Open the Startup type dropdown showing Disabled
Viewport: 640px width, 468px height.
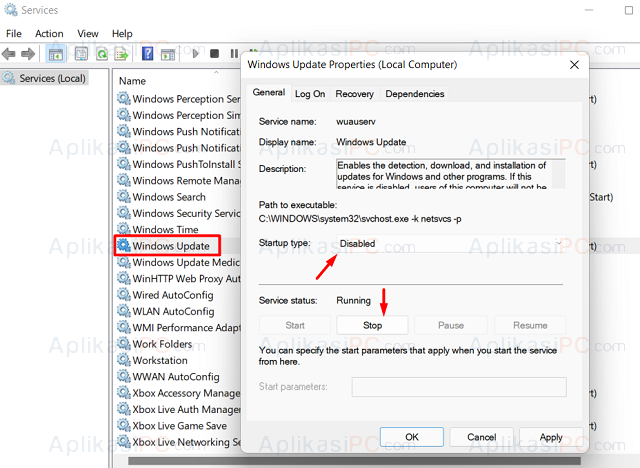[x=451, y=244]
